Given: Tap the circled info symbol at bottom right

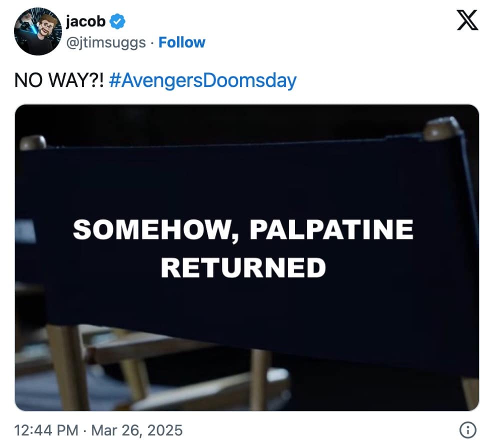Looking at the screenshot, I should click(x=467, y=429).
